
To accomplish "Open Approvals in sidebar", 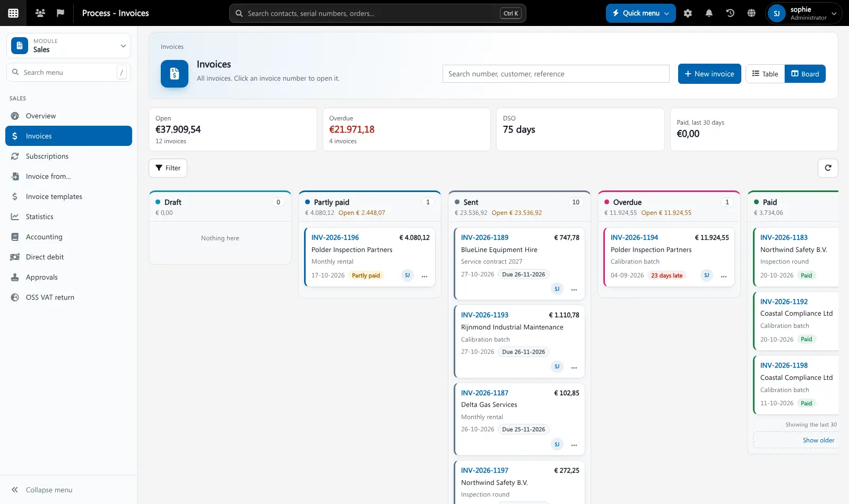I will coord(68,277).
